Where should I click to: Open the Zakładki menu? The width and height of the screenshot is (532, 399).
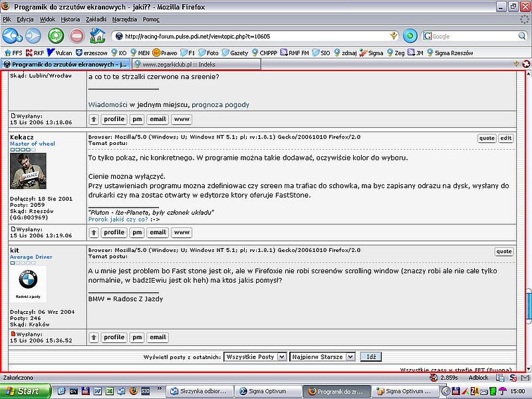coord(95,19)
